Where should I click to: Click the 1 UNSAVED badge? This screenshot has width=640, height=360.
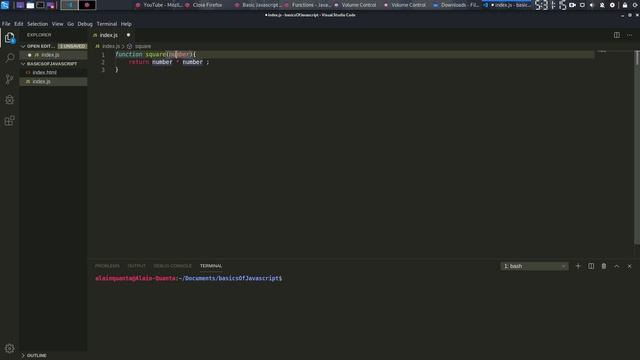(72, 47)
